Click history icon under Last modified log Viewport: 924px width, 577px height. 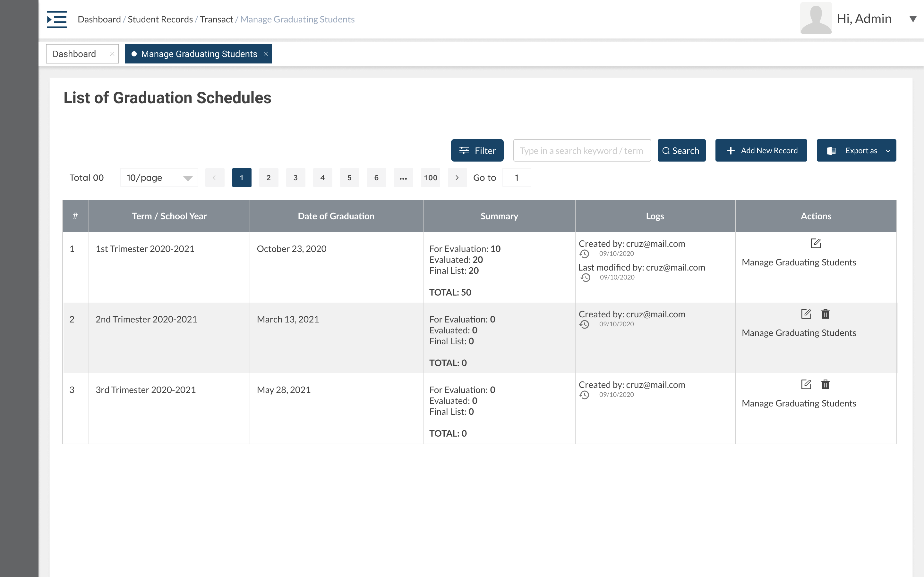pos(585,277)
